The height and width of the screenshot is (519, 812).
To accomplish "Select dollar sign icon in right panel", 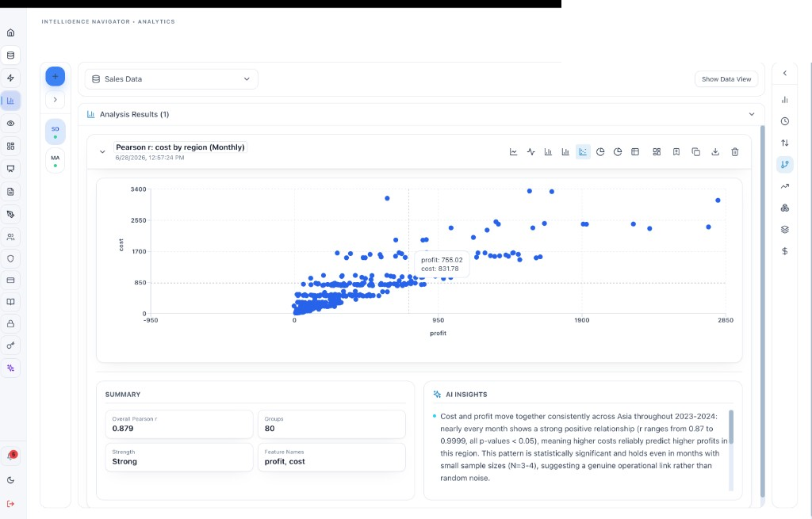I will [784, 251].
